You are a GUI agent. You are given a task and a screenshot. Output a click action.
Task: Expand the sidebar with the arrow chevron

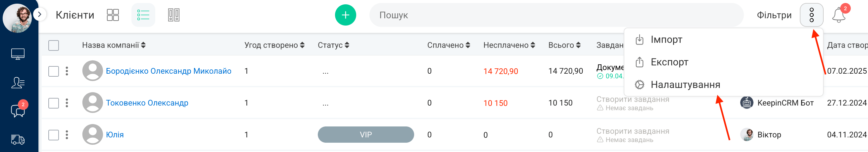[40, 15]
